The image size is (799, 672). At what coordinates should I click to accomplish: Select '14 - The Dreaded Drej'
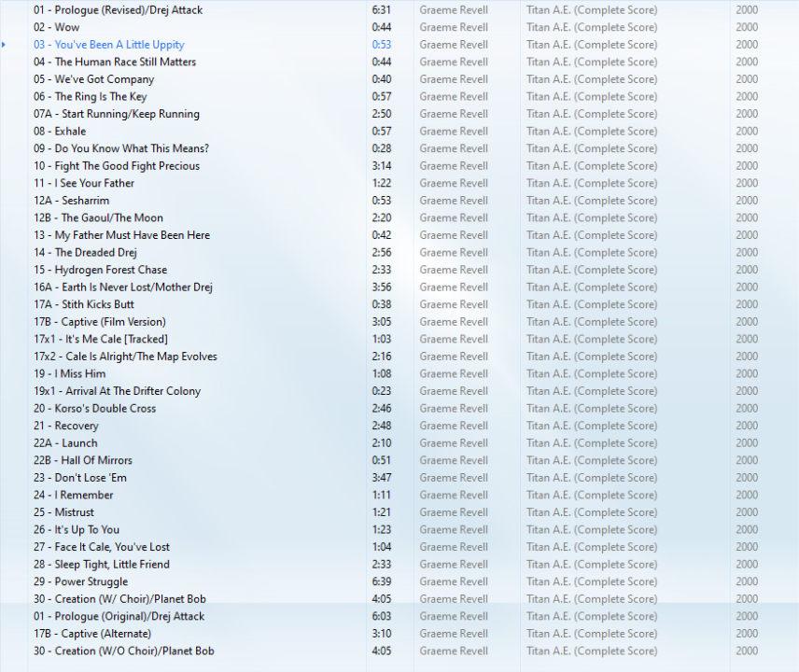pyautogui.click(x=85, y=253)
